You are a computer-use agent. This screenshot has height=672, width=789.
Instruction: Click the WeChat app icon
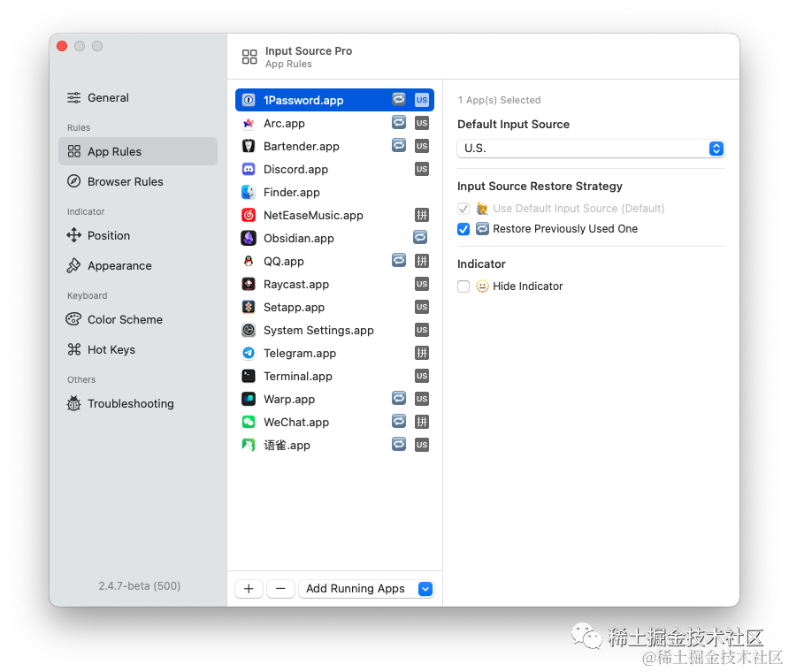click(249, 422)
